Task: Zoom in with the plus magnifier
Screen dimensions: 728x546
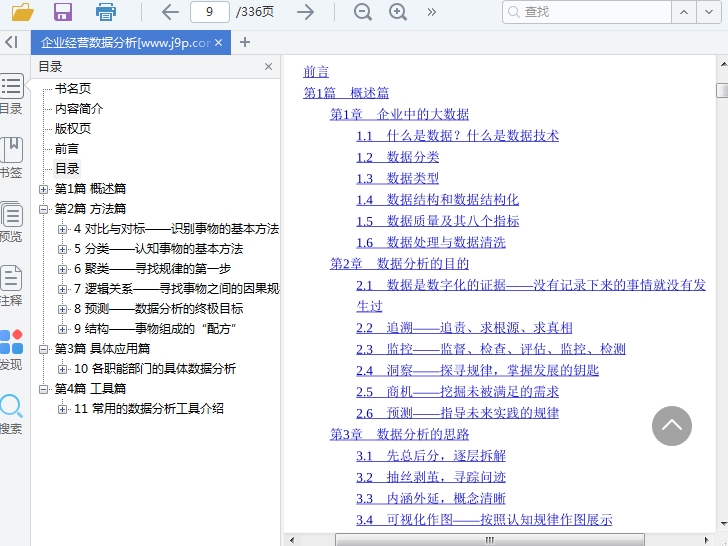Action: click(398, 12)
